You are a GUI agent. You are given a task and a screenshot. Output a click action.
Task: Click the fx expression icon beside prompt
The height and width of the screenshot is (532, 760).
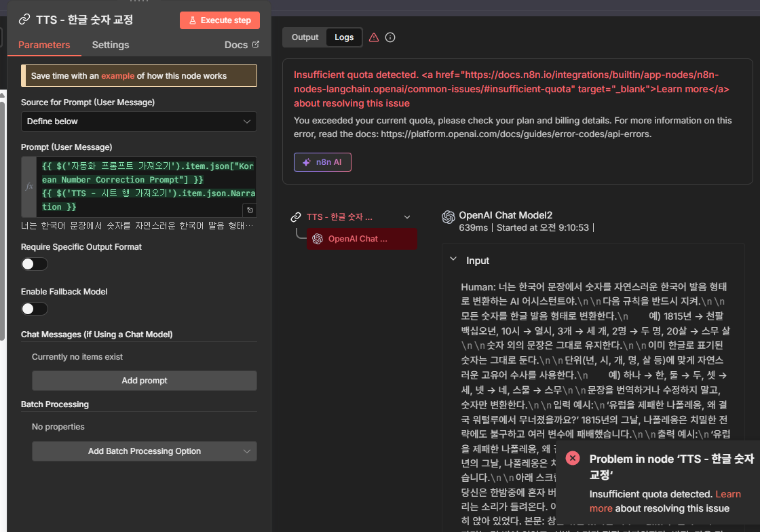coord(29,186)
